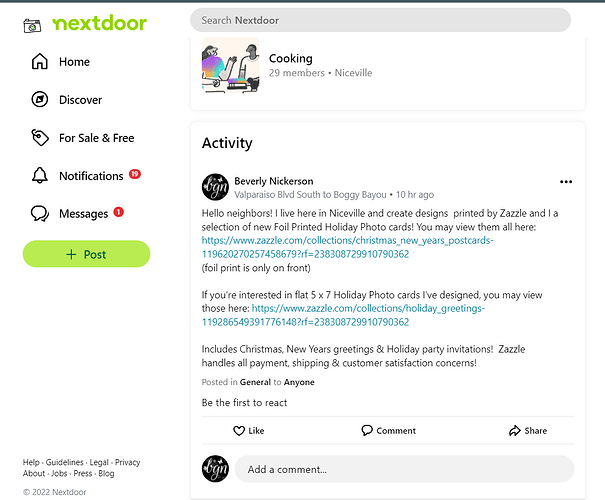Click the Messages speech bubble icon

pyautogui.click(x=40, y=213)
